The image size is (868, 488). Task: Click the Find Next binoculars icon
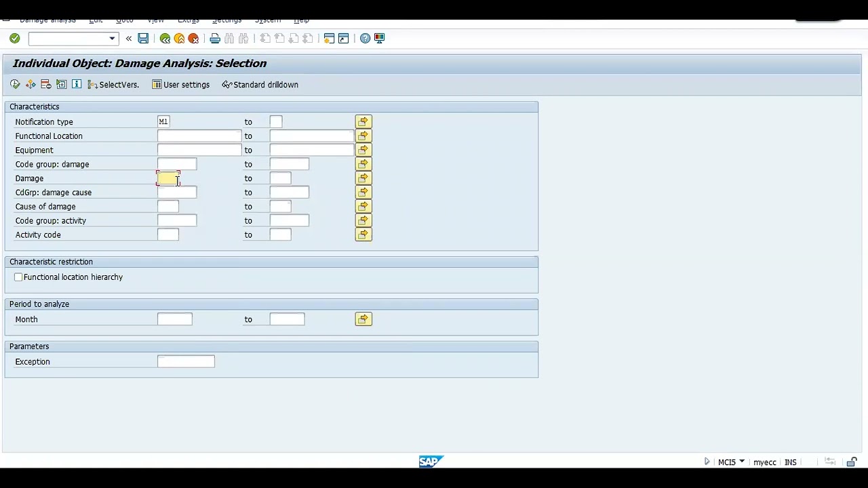(x=243, y=39)
